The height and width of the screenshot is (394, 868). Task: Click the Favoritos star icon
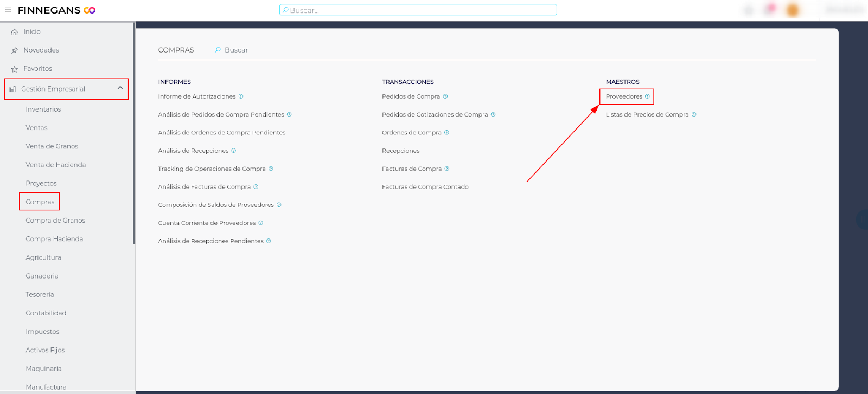click(x=15, y=69)
